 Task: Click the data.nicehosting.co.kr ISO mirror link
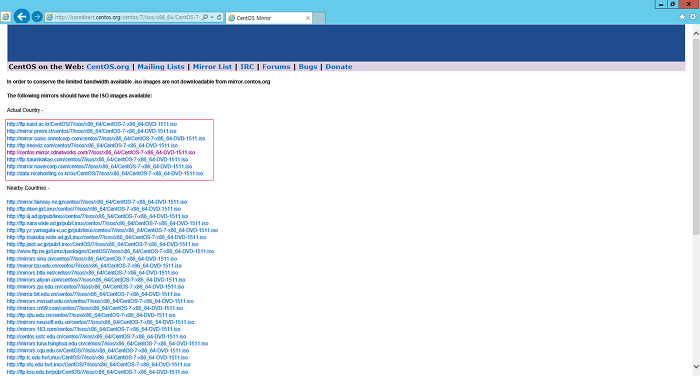point(105,174)
